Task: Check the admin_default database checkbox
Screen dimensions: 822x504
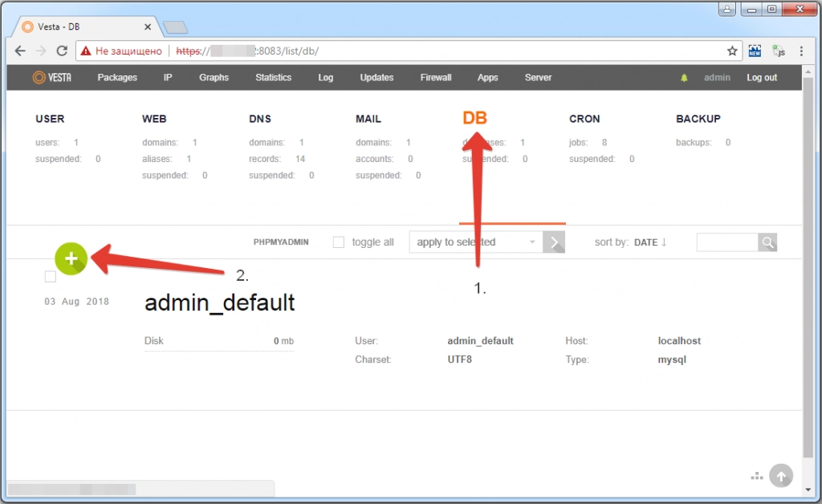Action: click(51, 277)
